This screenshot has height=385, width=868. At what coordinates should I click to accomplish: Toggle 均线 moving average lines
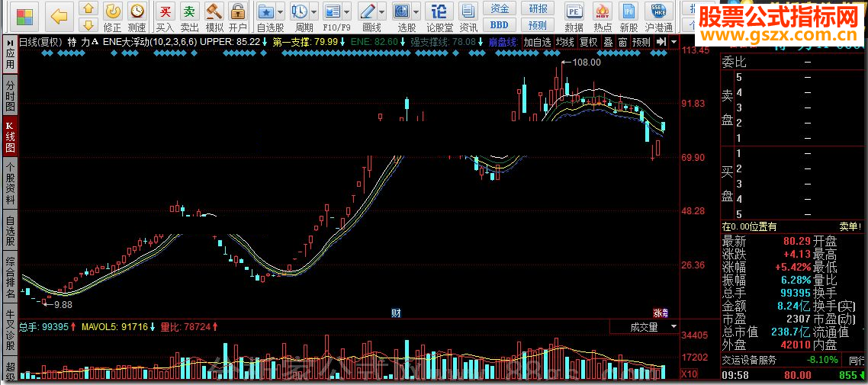point(565,41)
